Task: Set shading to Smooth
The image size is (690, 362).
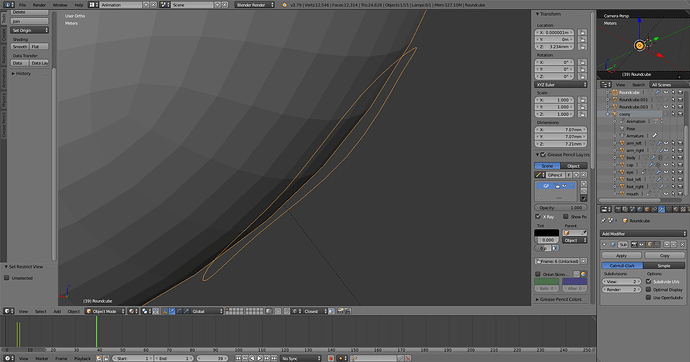Action: (20, 46)
